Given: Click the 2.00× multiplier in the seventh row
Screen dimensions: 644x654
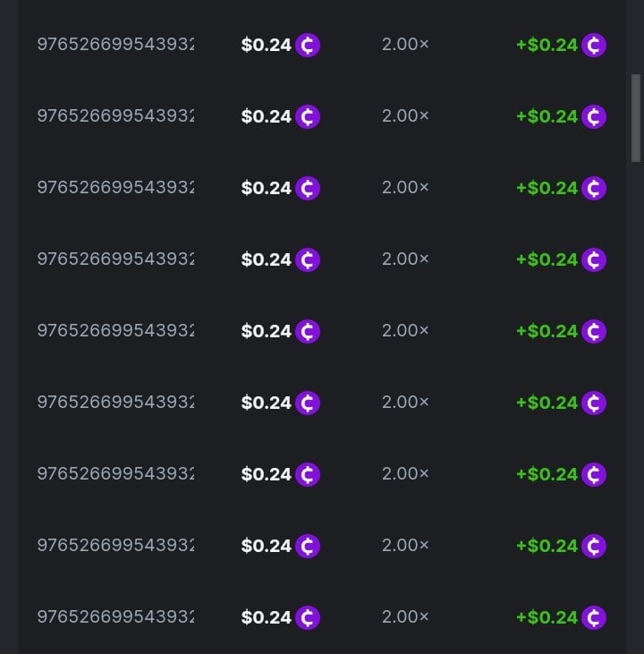Looking at the screenshot, I should 405,473.
